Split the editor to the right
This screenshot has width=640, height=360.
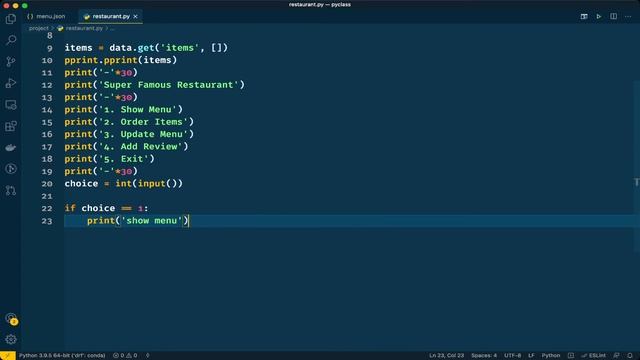(x=613, y=16)
